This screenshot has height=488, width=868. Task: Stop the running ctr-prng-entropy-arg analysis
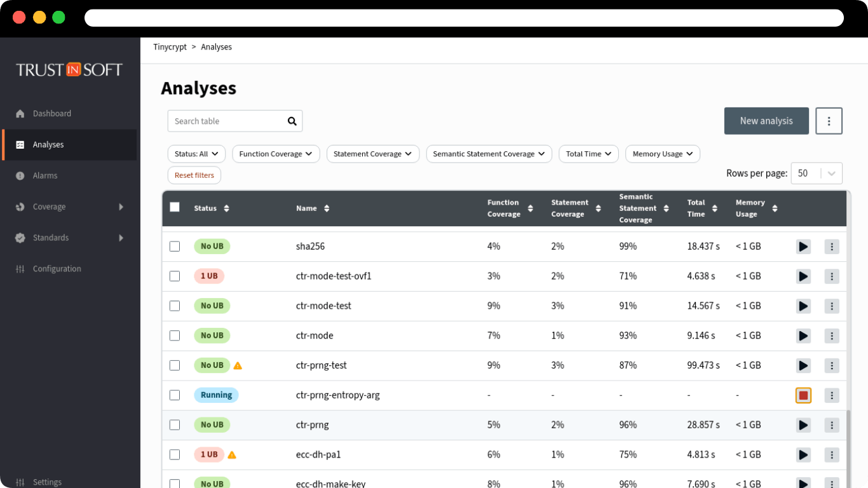(x=803, y=395)
